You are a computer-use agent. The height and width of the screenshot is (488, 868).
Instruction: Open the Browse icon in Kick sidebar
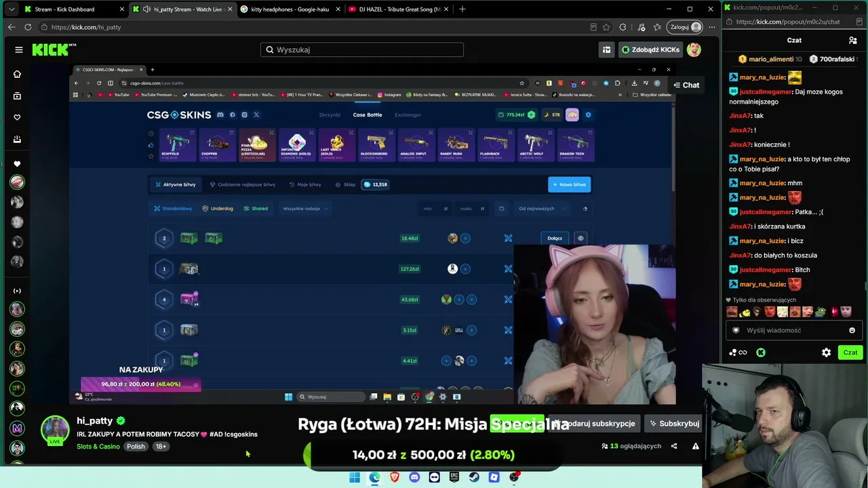point(17,96)
